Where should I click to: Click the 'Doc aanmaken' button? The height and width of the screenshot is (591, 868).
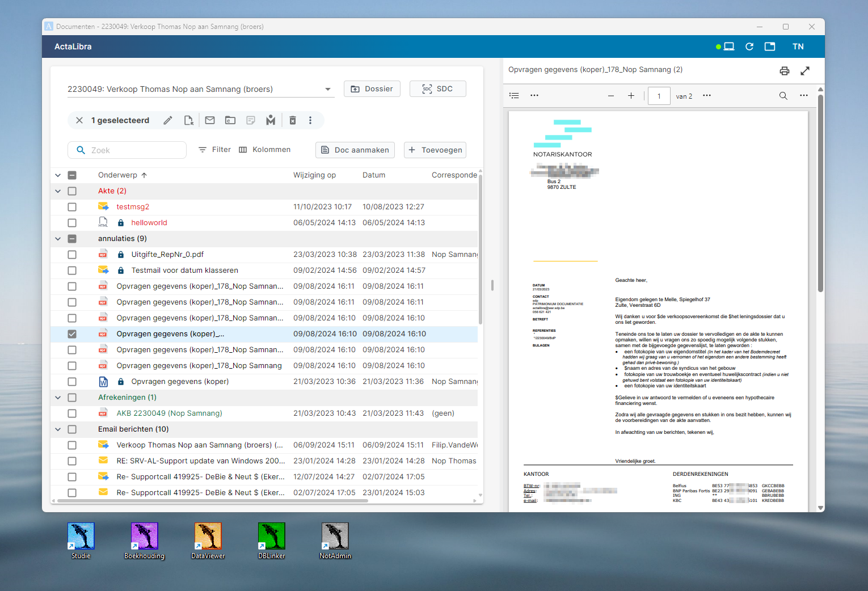(355, 150)
